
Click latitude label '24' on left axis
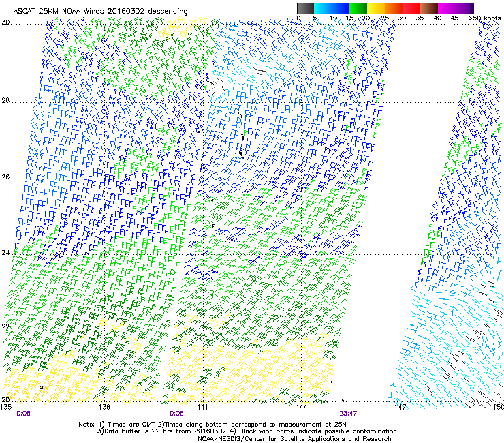click(x=5, y=253)
